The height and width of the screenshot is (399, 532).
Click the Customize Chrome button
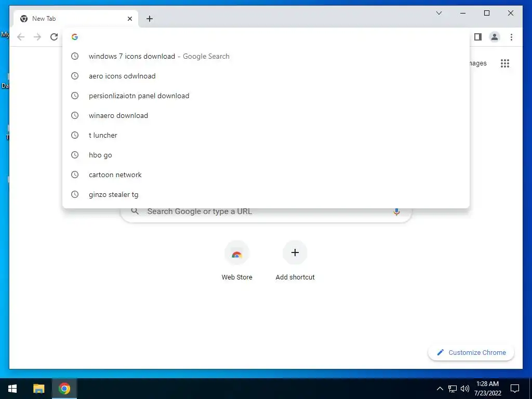click(471, 353)
